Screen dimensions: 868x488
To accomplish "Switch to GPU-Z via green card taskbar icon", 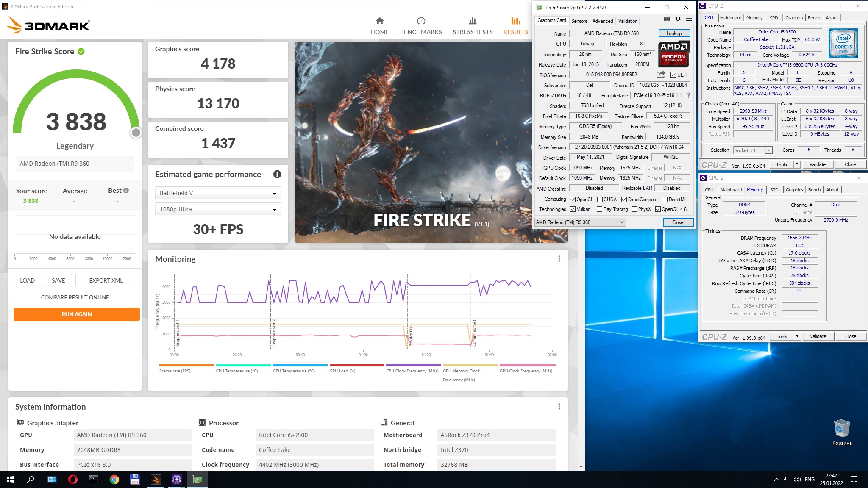I will point(198,480).
